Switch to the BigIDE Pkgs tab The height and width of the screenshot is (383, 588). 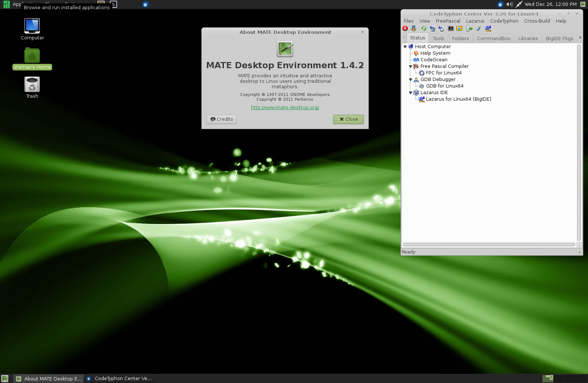[560, 38]
